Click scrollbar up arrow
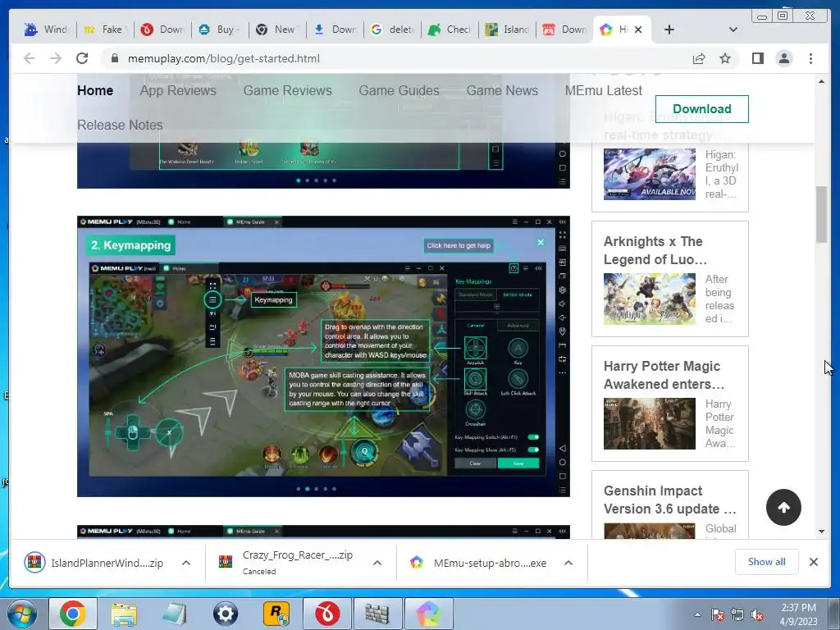 tap(821, 81)
